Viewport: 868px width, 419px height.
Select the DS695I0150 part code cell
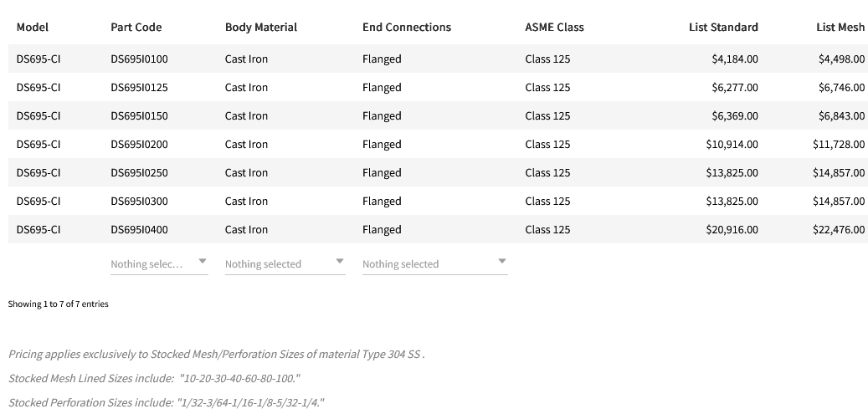pos(139,116)
